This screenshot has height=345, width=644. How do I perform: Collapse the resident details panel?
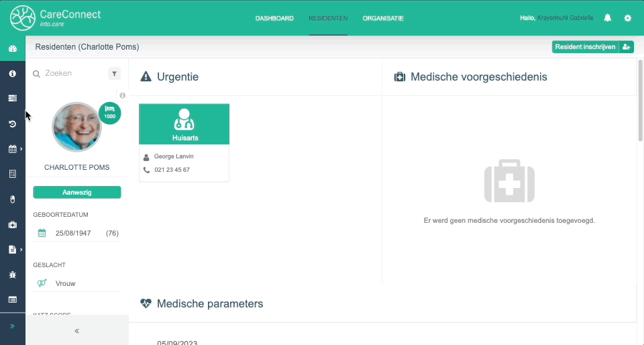[x=77, y=331]
